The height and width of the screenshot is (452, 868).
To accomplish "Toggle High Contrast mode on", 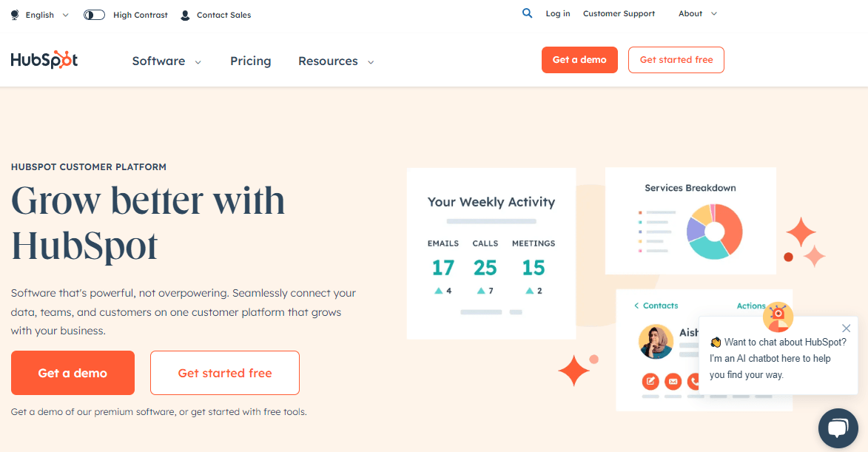I will point(93,14).
